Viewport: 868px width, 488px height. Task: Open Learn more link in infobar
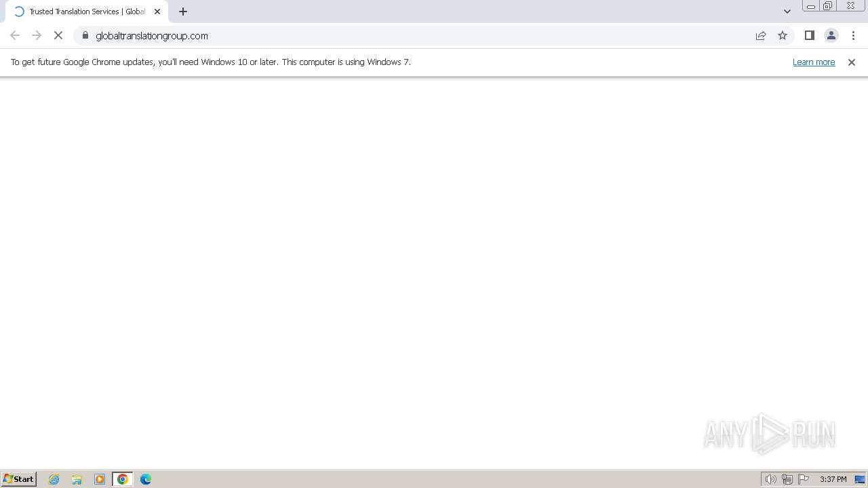click(814, 62)
